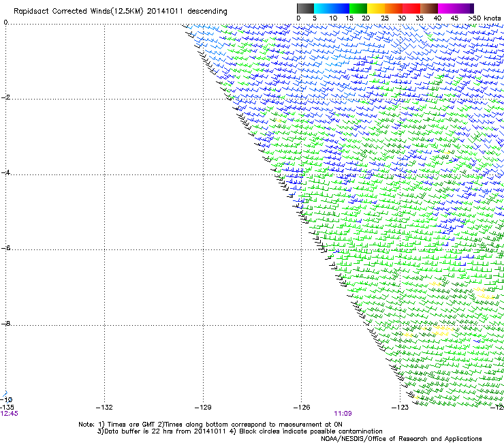Click the date '20141011' in the title
The image size is (504, 443).
coord(165,12)
